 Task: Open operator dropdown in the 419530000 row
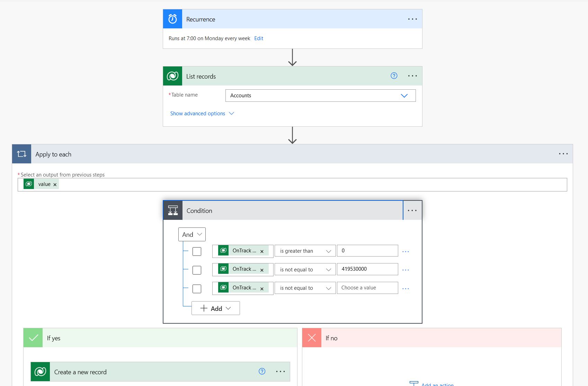click(x=305, y=269)
